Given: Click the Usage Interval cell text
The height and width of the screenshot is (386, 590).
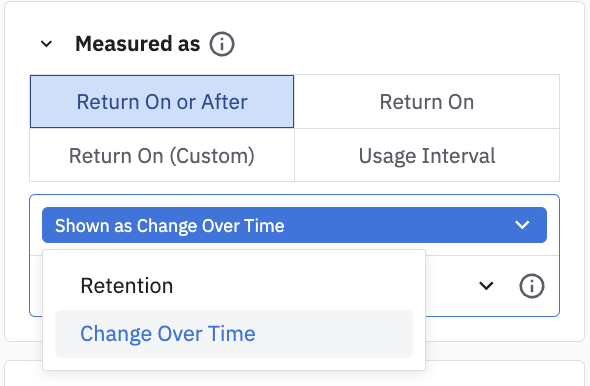Looking at the screenshot, I should click(x=427, y=156).
